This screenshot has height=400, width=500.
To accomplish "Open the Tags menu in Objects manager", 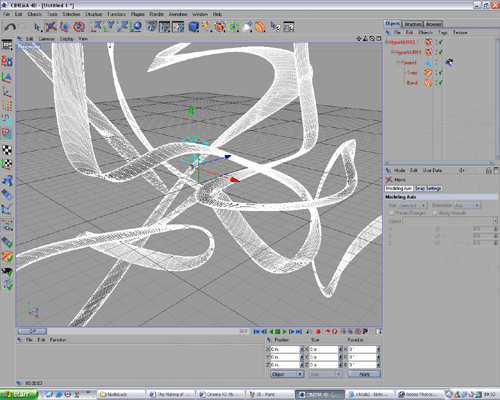I will (443, 32).
